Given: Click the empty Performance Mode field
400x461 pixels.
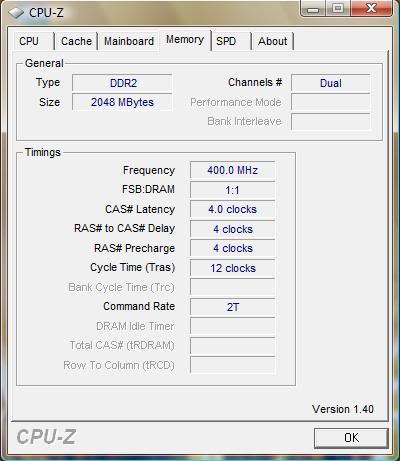Looking at the screenshot, I should (x=331, y=102).
